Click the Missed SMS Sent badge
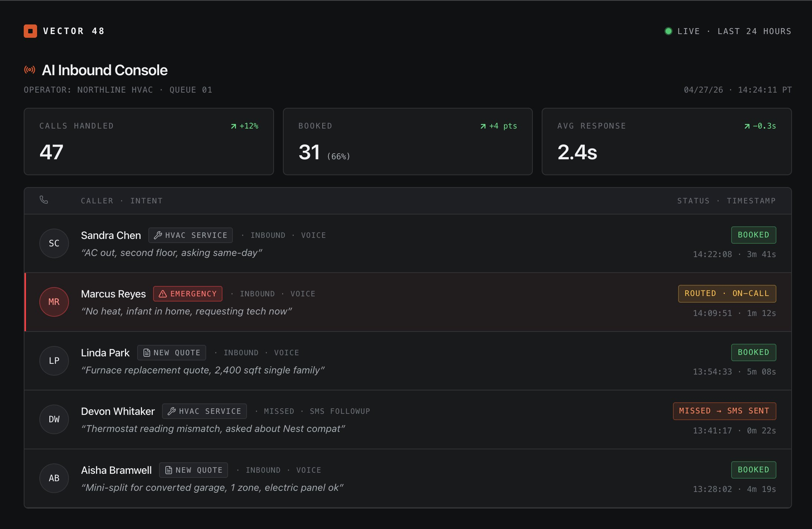This screenshot has width=812, height=529. (724, 411)
